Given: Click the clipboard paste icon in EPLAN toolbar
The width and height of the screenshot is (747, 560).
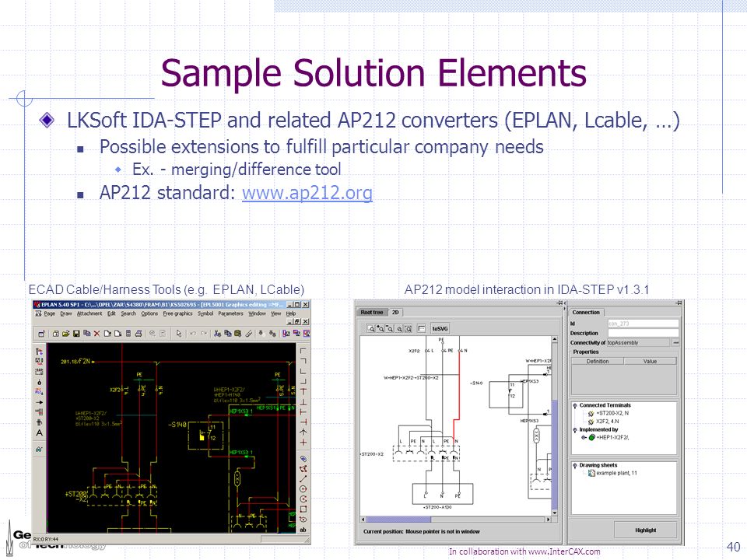Looking at the screenshot, I should 238,334.
